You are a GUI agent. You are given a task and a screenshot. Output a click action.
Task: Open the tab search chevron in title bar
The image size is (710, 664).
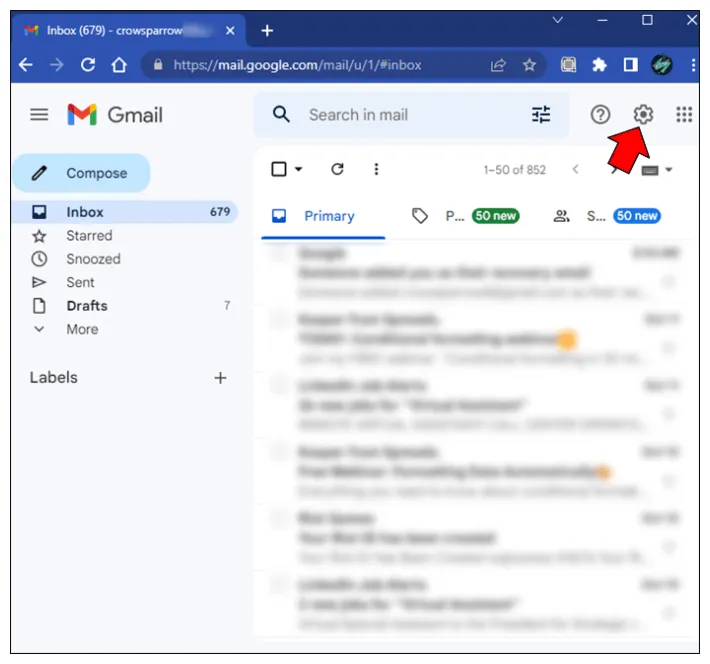[x=557, y=20]
